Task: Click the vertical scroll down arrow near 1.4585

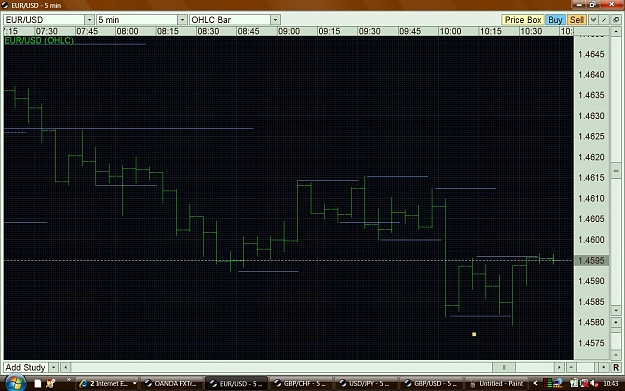Action: [x=616, y=310]
